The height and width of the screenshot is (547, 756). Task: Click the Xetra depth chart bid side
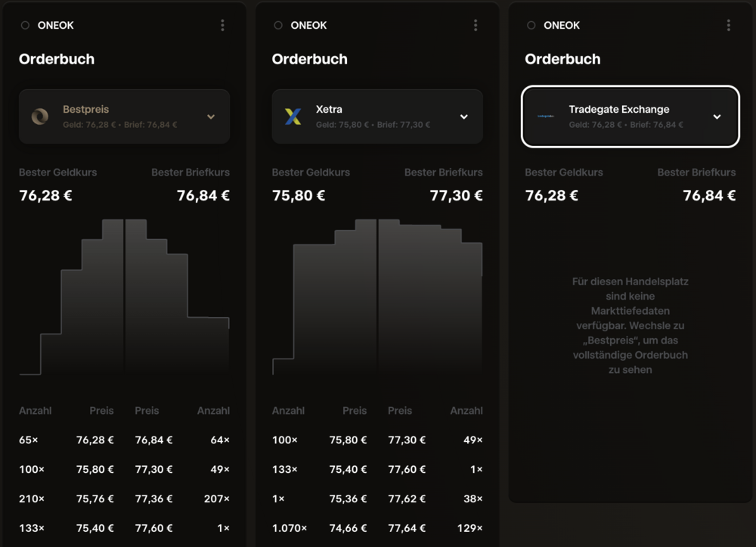[324, 297]
